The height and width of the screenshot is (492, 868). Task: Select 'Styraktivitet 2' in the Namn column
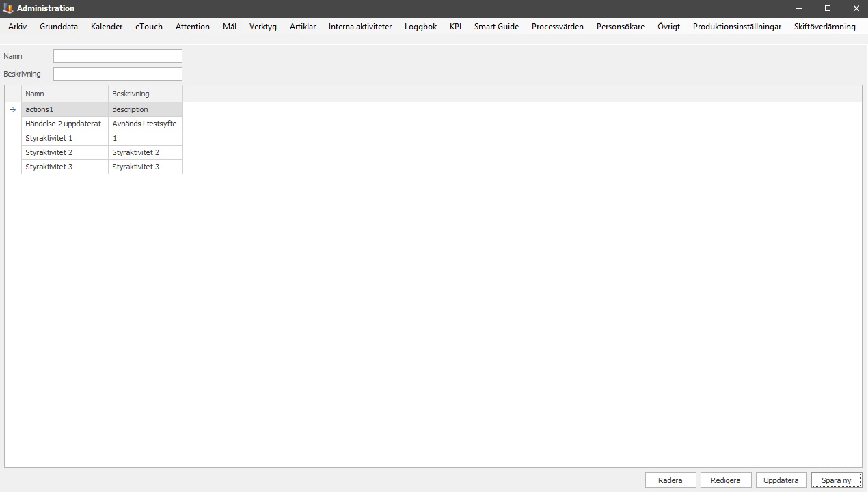click(x=65, y=152)
